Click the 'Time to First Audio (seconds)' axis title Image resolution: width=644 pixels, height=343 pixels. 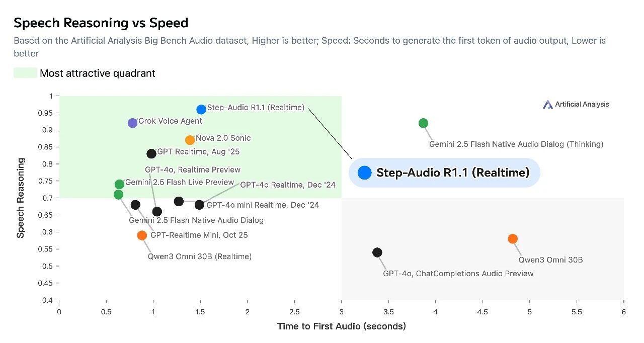[341, 326]
